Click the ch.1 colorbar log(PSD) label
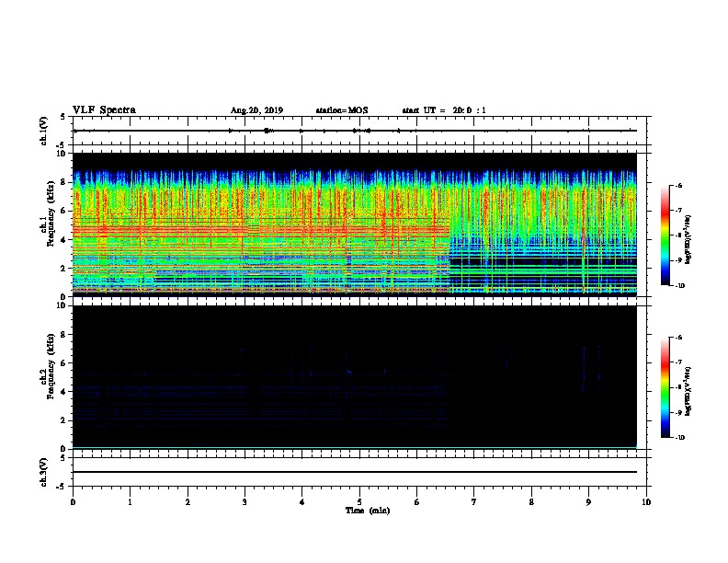728x563 pixels. 688,239
